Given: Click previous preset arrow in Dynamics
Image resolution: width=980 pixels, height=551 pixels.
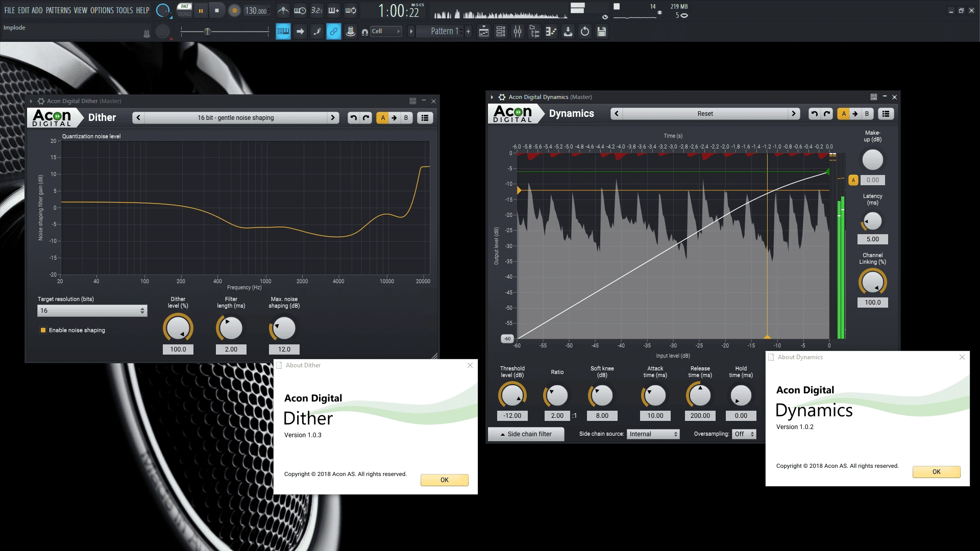Looking at the screenshot, I should point(617,114).
